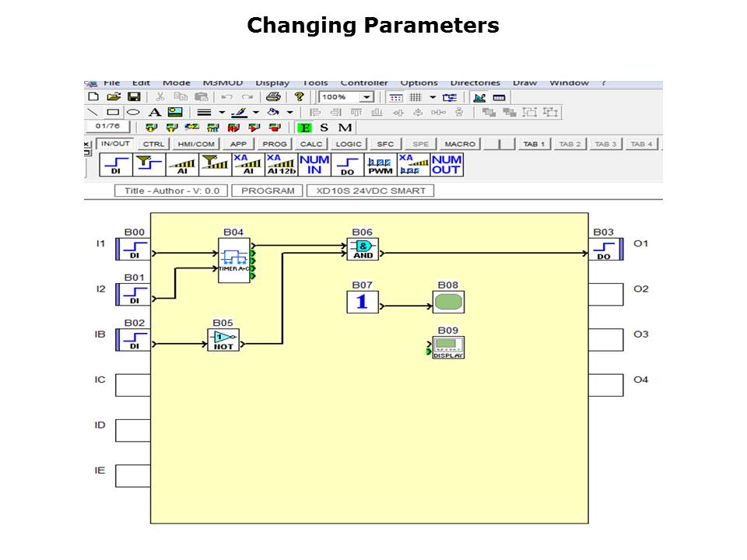Click the B05 NOT gate block
This screenshot has width=747, height=560.
(223, 340)
